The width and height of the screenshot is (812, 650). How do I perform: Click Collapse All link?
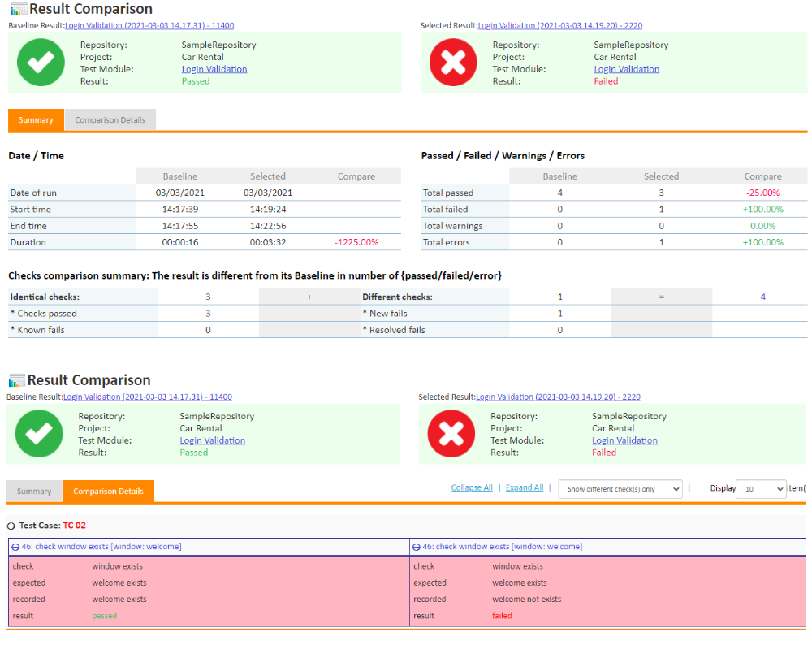(472, 487)
